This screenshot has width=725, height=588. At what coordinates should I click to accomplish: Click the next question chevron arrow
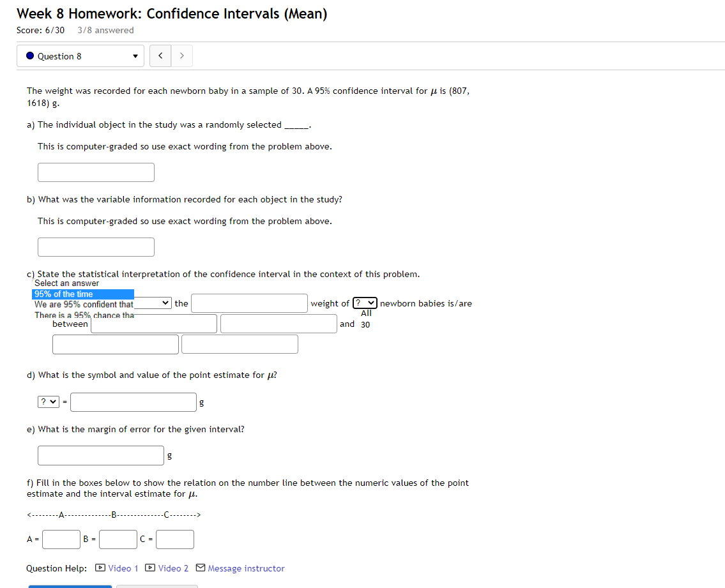coord(181,56)
